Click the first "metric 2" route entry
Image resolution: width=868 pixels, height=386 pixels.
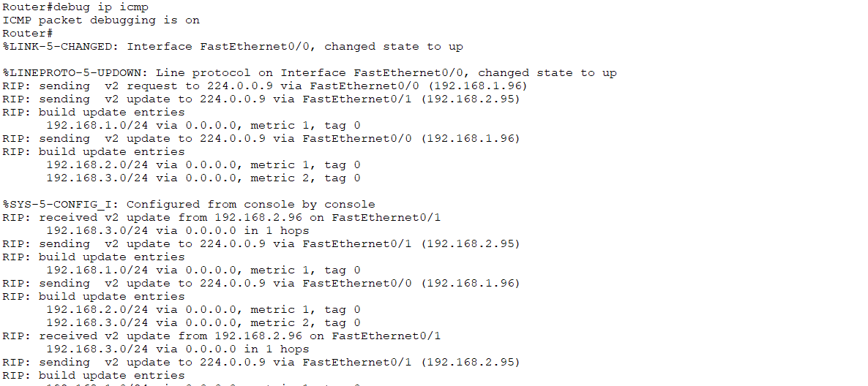tap(280, 178)
